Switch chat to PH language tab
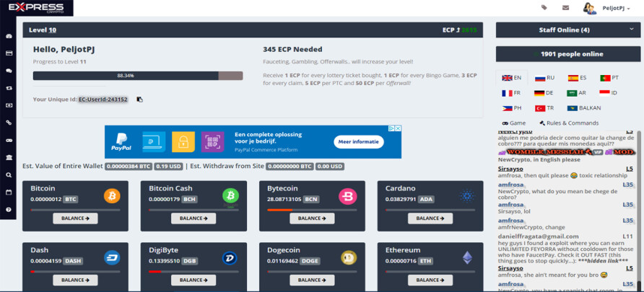The width and height of the screenshot is (644, 292). click(512, 108)
